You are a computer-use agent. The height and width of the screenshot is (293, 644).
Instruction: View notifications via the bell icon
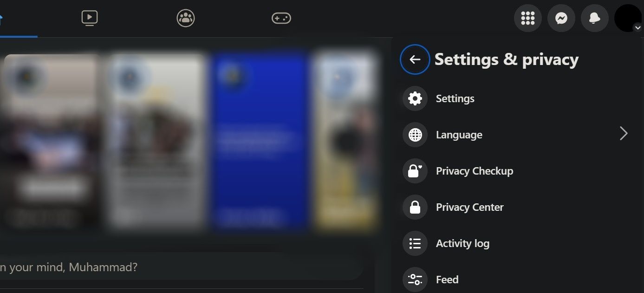594,18
